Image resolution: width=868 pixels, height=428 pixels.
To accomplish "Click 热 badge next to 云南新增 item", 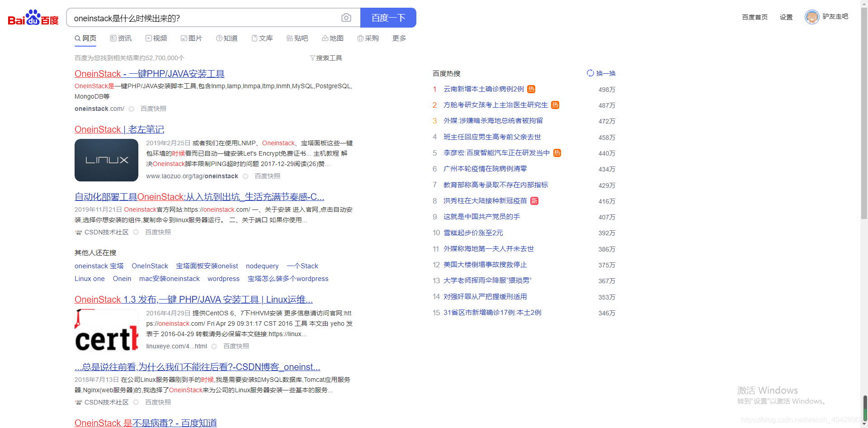I will (531, 89).
